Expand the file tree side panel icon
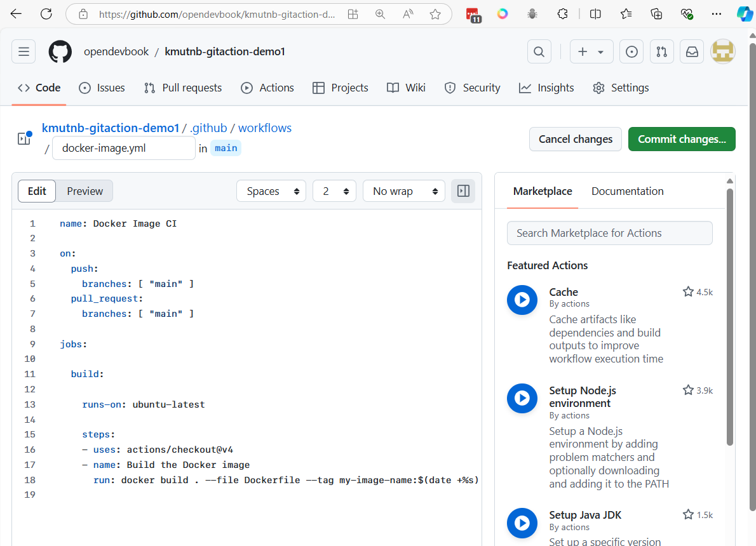The height and width of the screenshot is (546, 756). click(24, 138)
